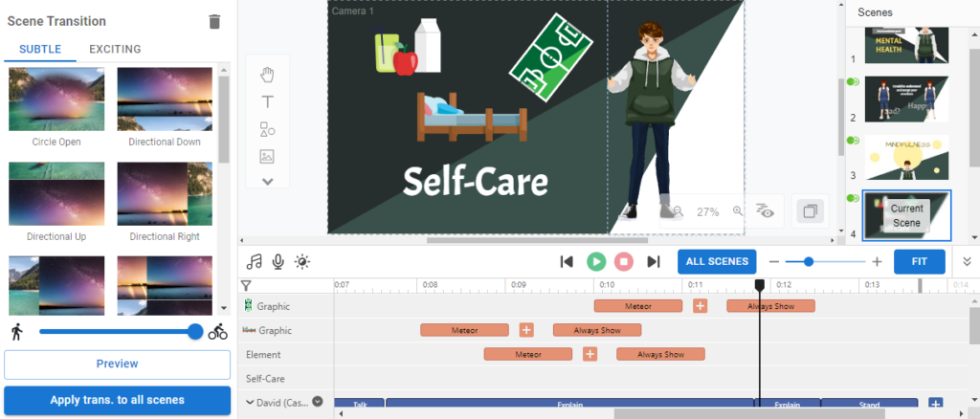Click the music note audio icon
This screenshot has width=980, height=419.
(254, 261)
